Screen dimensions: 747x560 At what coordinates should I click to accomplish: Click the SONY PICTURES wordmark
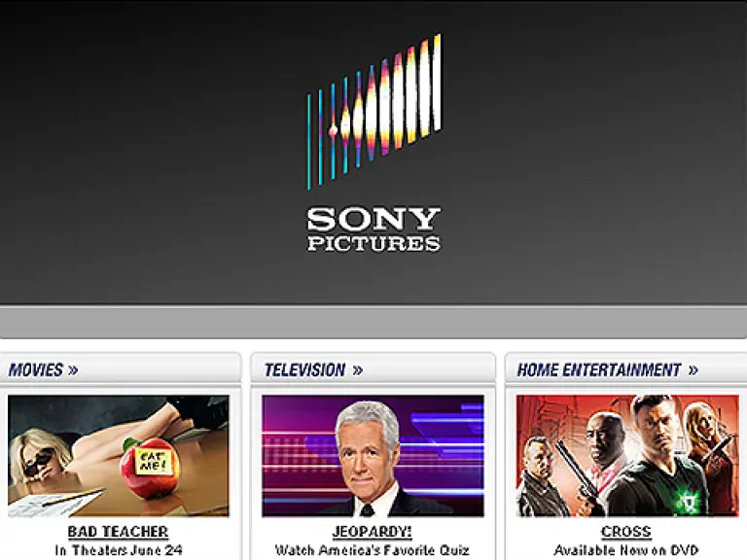click(x=373, y=228)
